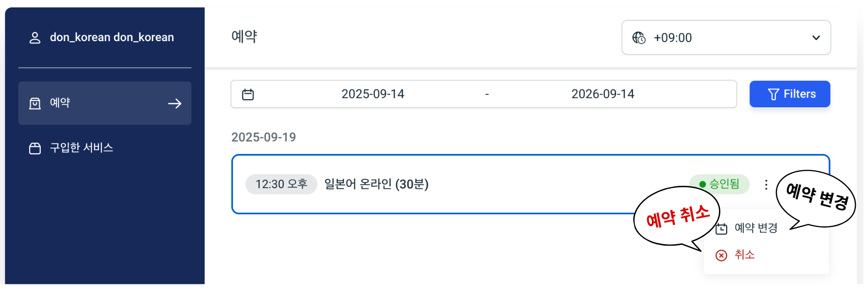The height and width of the screenshot is (289, 868).
Task: Click the end date 2026-09-14 field
Action: [602, 94]
